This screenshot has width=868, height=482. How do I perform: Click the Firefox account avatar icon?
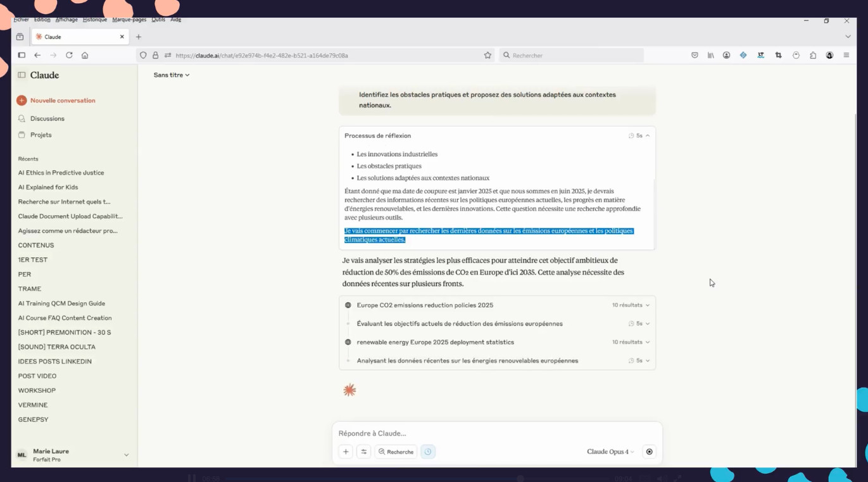(x=726, y=56)
